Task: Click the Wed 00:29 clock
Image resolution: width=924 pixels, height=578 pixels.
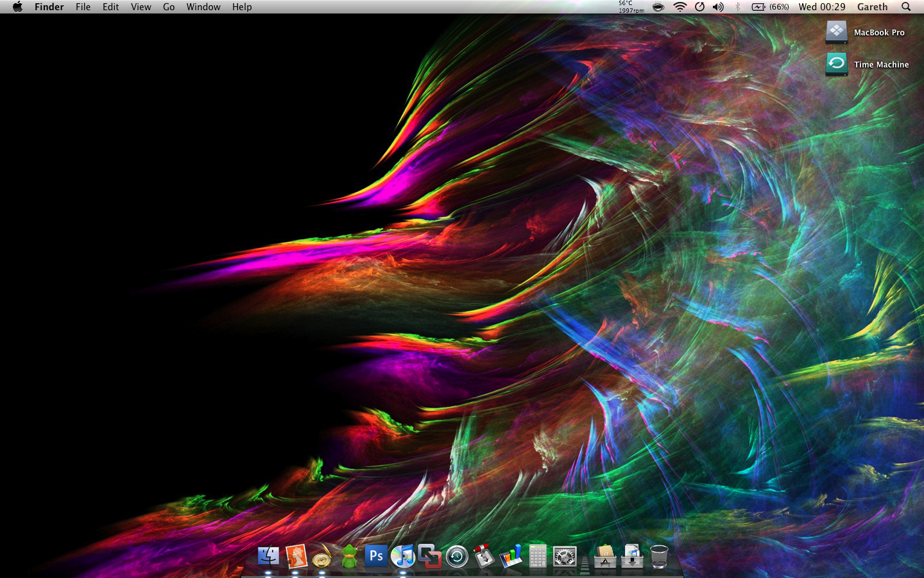Action: tap(822, 7)
